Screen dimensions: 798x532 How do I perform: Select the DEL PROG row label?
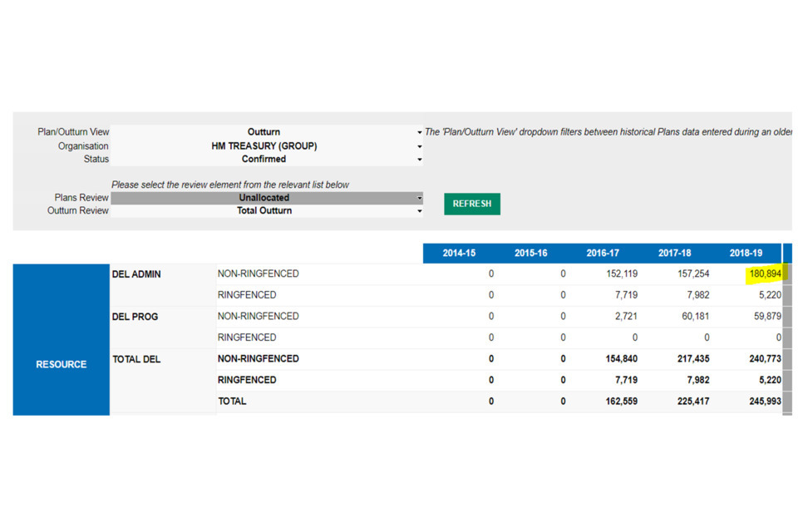135,317
